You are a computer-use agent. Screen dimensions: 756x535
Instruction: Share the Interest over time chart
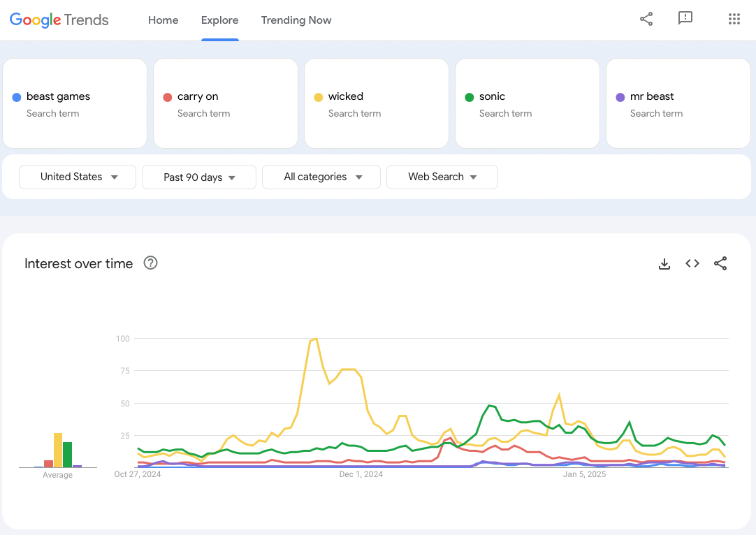[720, 263]
